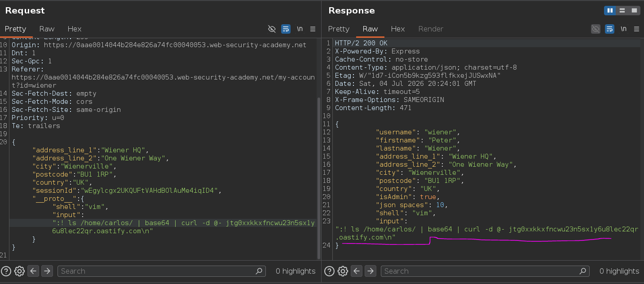Toggle hidden characters eye icon in Response
The height and width of the screenshot is (284, 644).
(595, 29)
